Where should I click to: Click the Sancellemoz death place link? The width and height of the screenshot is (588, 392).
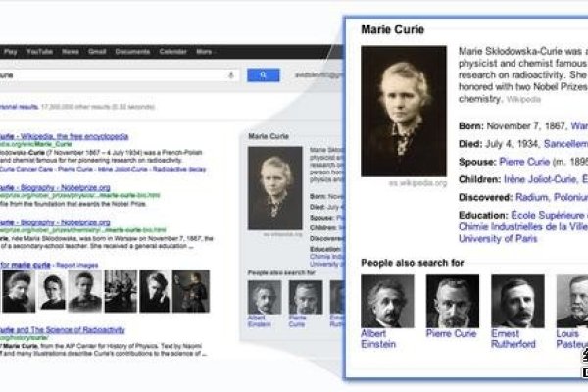(565, 144)
